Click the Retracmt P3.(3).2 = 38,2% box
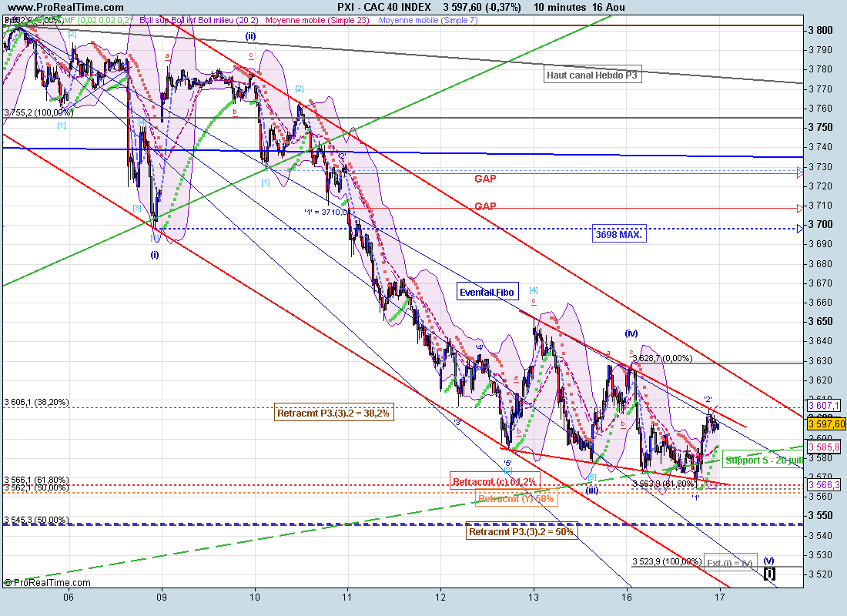847x616 pixels. click(333, 413)
